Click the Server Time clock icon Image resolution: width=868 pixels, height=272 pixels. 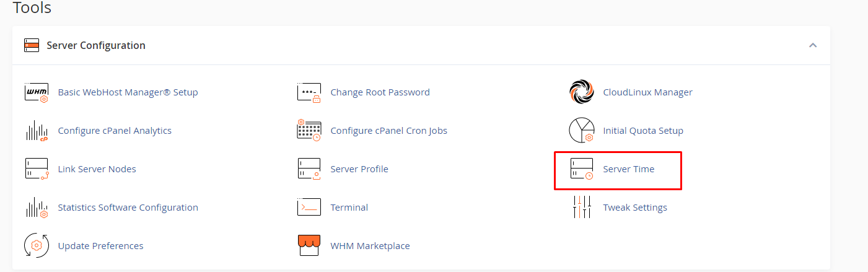pyautogui.click(x=582, y=169)
